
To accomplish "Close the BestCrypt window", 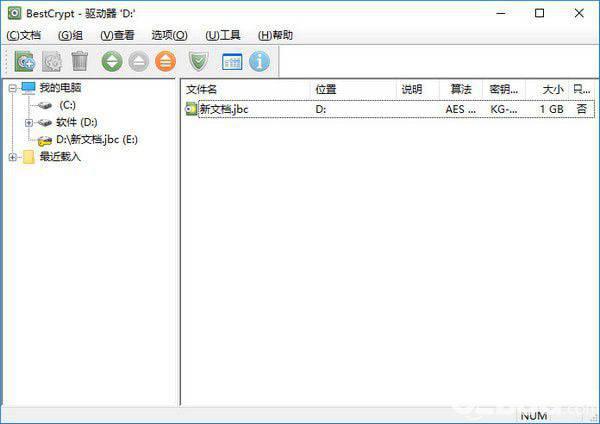I will click(x=579, y=13).
